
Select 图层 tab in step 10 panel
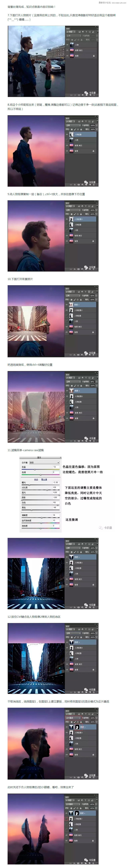68,289
